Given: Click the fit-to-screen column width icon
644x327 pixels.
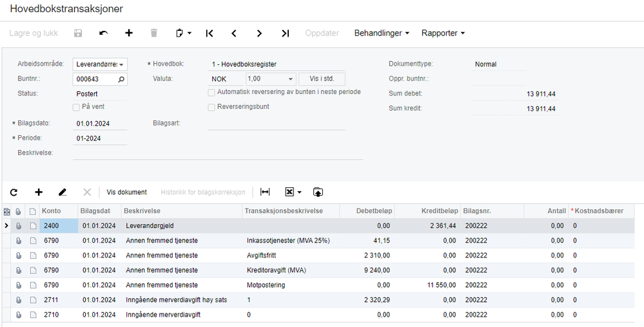Looking at the screenshot, I should point(266,192).
